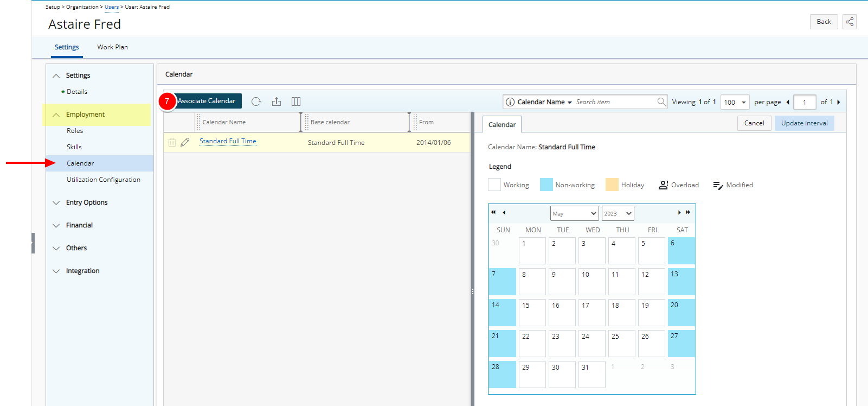Image resolution: width=868 pixels, height=406 pixels.
Task: Select Calendar in the sidebar
Action: [100, 163]
